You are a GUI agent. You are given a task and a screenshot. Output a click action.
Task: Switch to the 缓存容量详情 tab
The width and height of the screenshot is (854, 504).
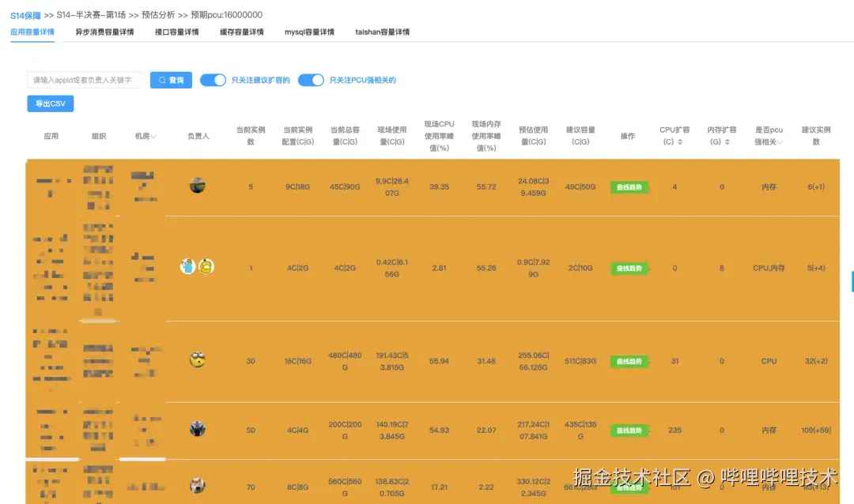[x=242, y=32]
